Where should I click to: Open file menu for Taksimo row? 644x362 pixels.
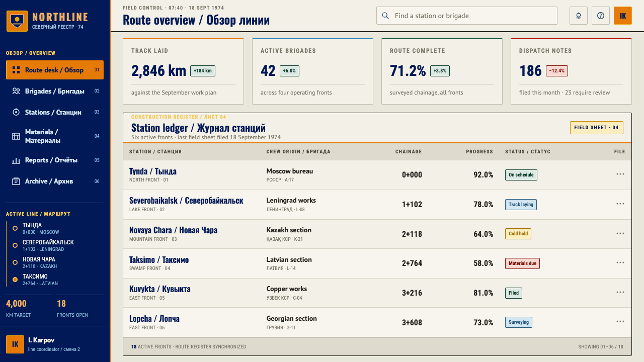(620, 263)
